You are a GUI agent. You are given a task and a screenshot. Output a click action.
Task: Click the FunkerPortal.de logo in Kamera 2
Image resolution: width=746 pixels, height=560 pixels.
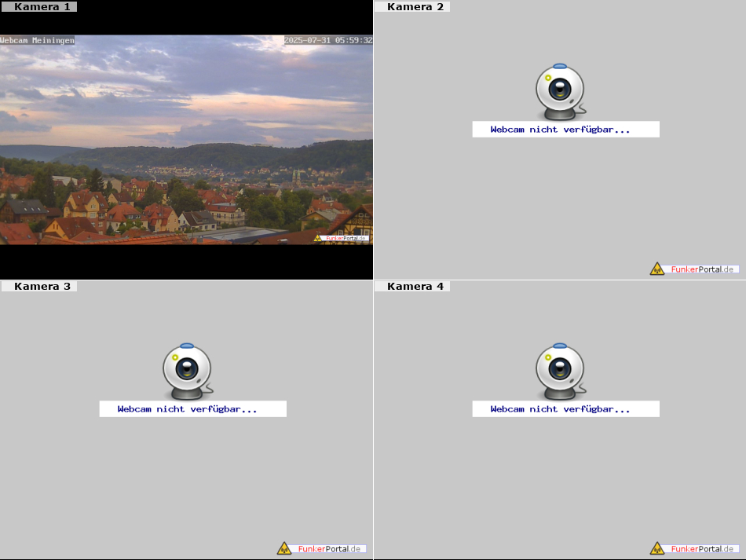pyautogui.click(x=695, y=269)
